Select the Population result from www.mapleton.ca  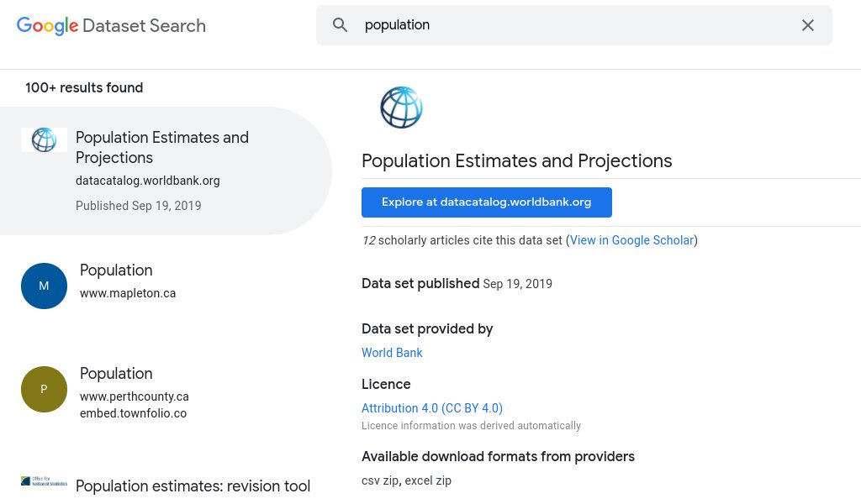click(116, 270)
